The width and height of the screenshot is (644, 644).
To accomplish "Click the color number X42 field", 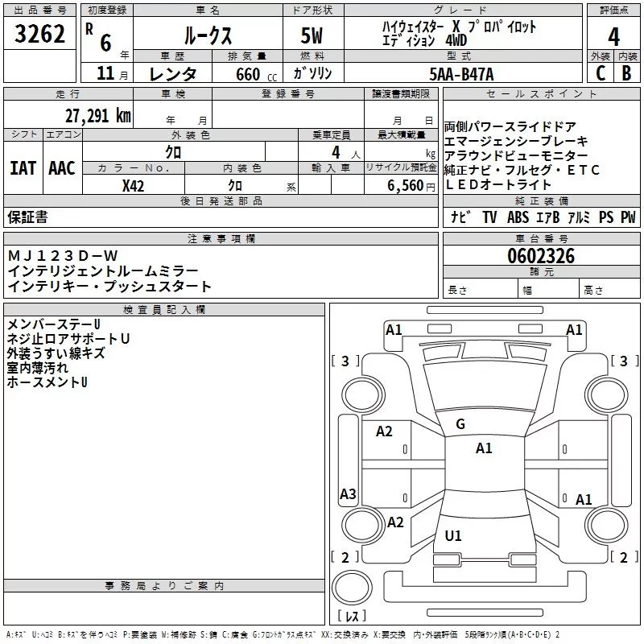I will coord(134,185).
